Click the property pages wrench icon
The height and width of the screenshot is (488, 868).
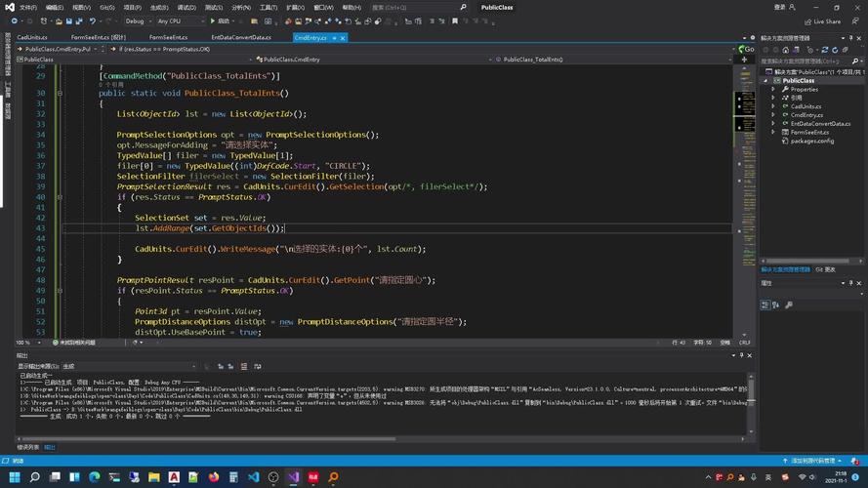pos(789,305)
